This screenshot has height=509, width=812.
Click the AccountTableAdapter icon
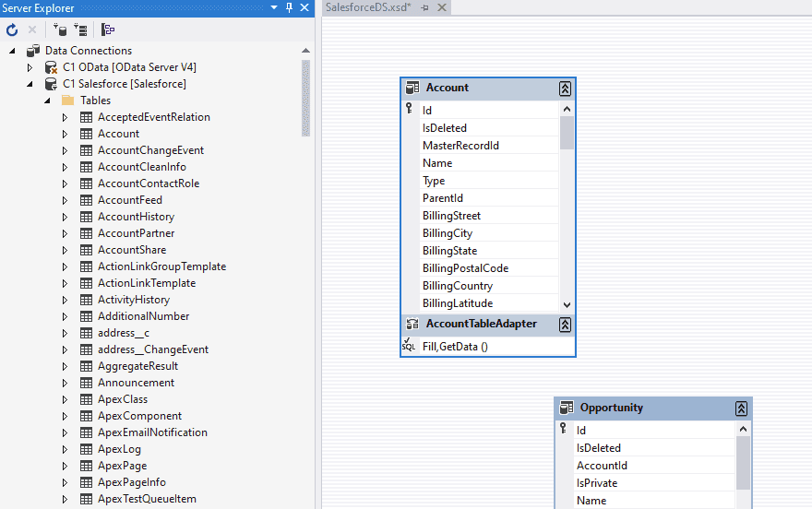(412, 325)
